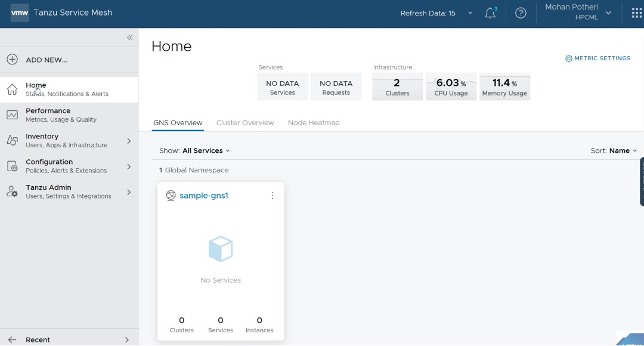
Task: Open the Show All Services filter dropdown
Action: coord(206,151)
